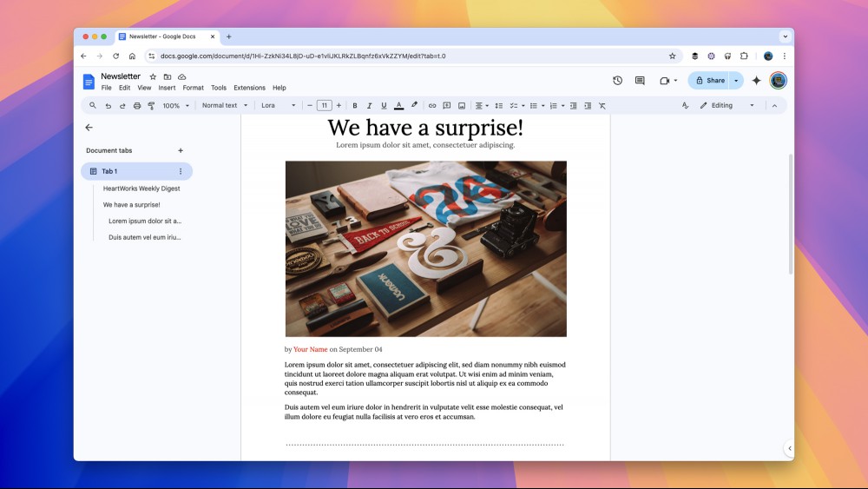Open the Share options dropdown arrow
The height and width of the screenshot is (489, 868).
pyautogui.click(x=736, y=80)
